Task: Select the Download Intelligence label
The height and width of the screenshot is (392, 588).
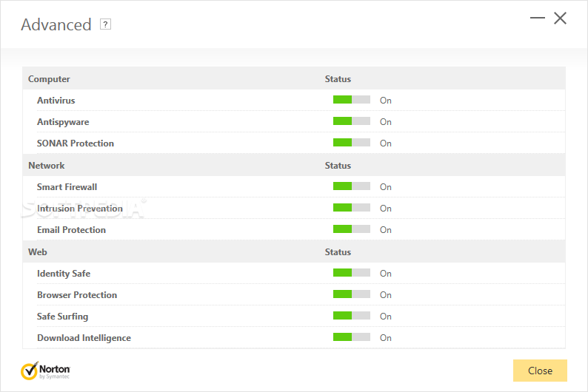Action: 84,338
